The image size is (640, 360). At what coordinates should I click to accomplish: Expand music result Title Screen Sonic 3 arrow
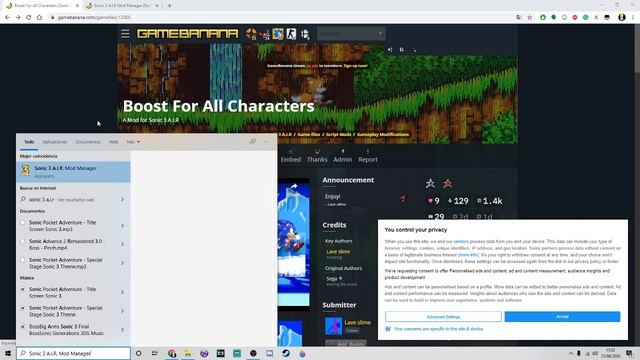point(122,293)
